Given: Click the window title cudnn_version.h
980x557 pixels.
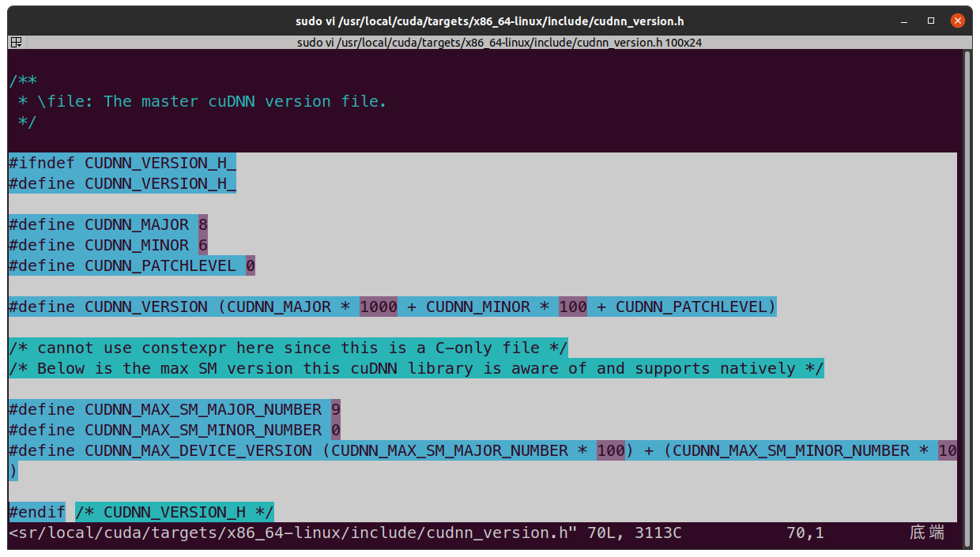Looking at the screenshot, I should (x=490, y=21).
